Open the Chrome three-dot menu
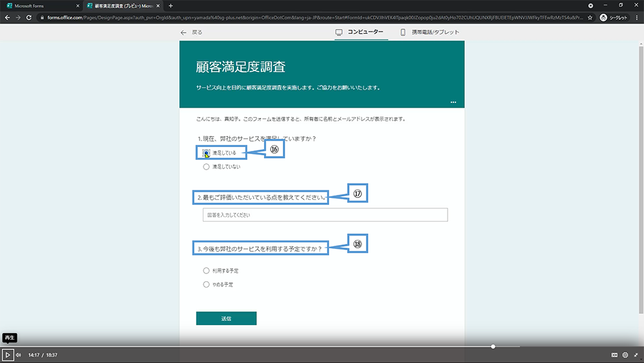 637,17
